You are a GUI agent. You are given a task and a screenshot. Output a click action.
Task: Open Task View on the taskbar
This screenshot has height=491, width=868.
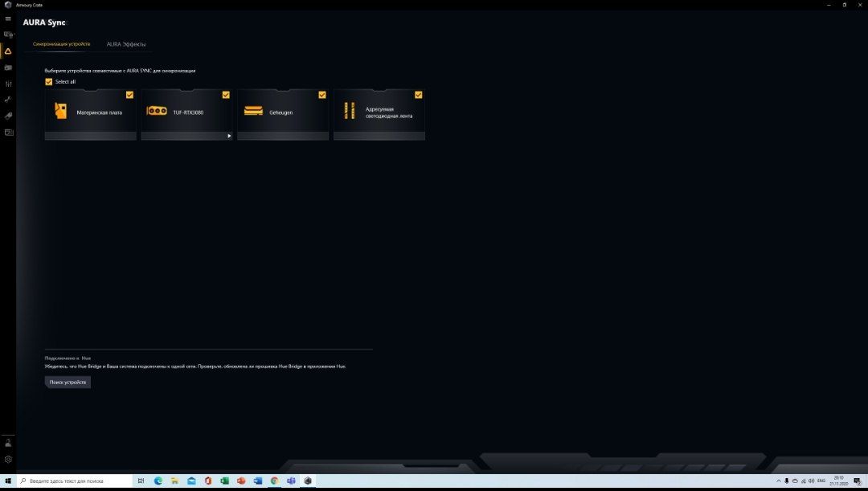click(141, 481)
